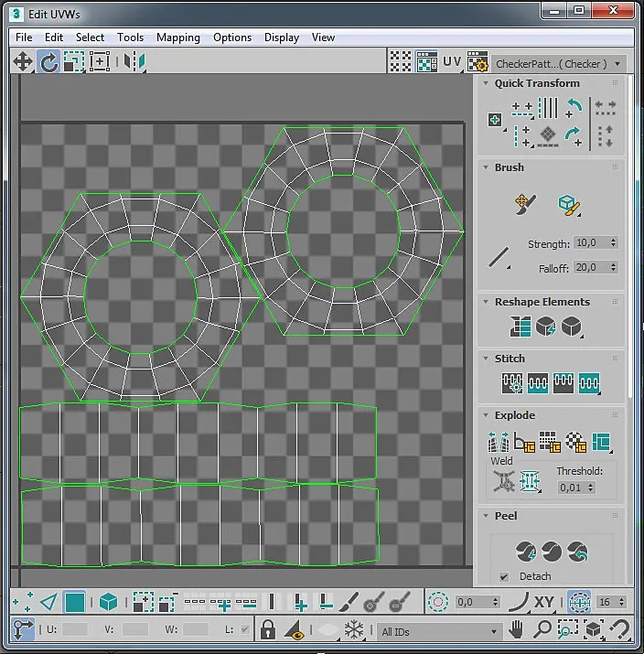Activate the Rotate Selected Subobject tool
The image size is (644, 654).
coord(48,62)
